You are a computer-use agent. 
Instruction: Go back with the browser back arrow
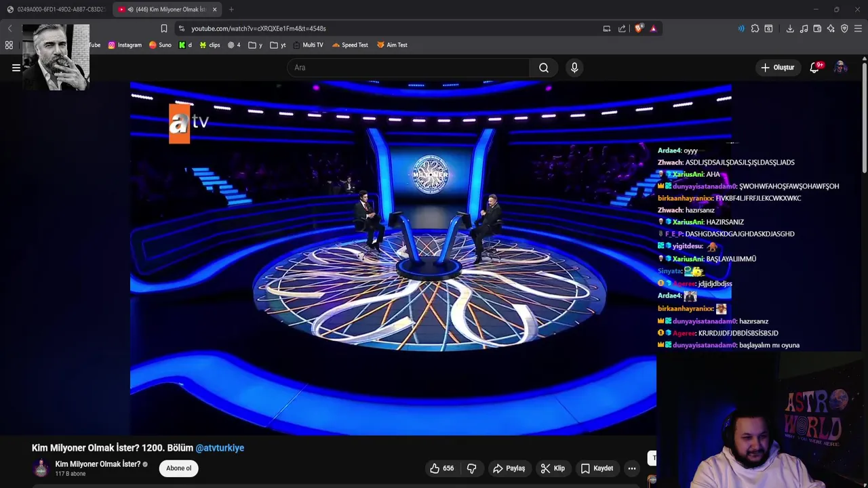tap(9, 28)
